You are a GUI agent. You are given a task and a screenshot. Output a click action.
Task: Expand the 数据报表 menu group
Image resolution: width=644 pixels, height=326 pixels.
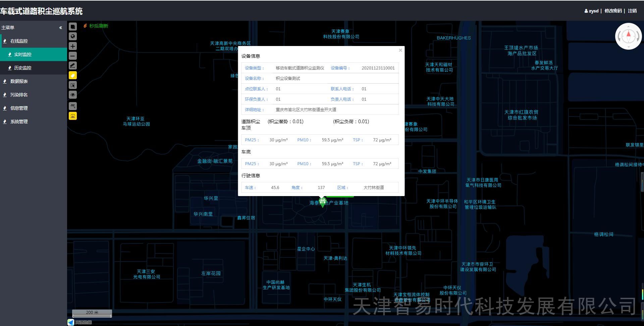click(19, 81)
